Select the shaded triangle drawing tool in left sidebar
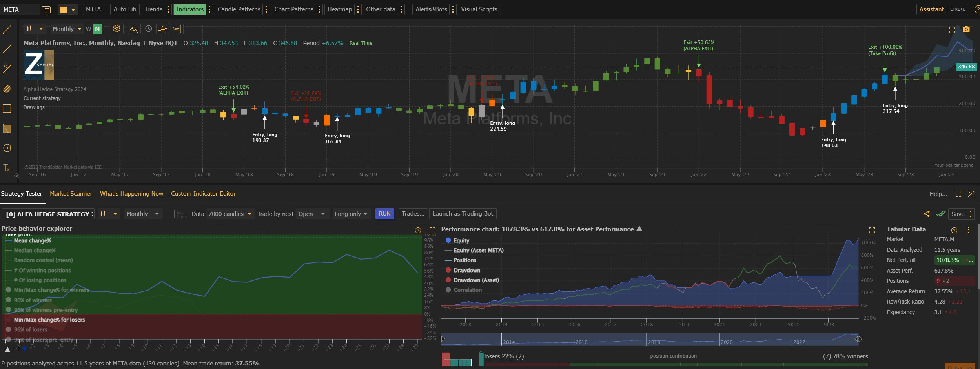Image resolution: width=980 pixels, height=369 pixels. [7, 128]
